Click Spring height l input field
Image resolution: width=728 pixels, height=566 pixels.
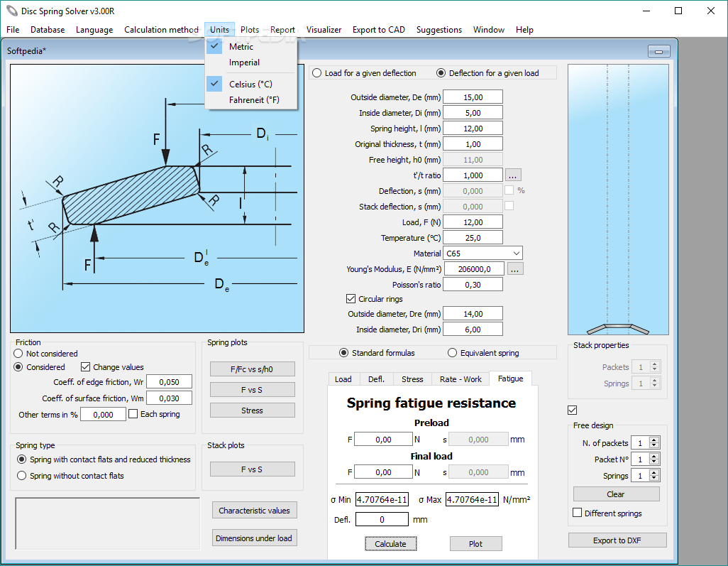pyautogui.click(x=473, y=129)
